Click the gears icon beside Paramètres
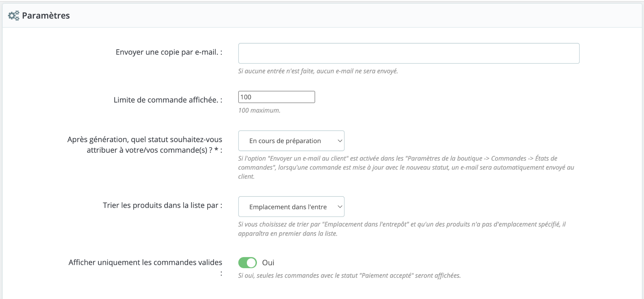This screenshot has height=299, width=644. coord(14,15)
